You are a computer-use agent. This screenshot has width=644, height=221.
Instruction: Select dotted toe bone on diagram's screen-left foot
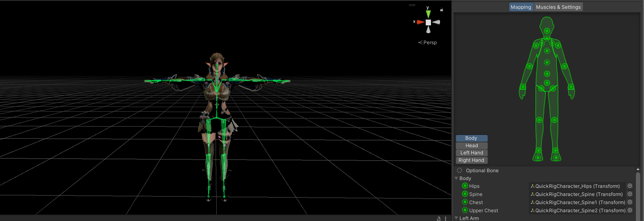(x=538, y=158)
